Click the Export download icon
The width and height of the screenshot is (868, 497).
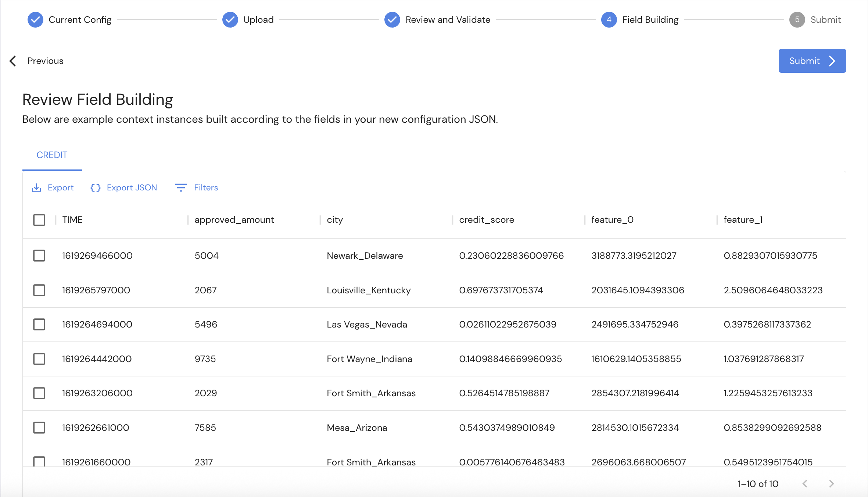point(36,188)
